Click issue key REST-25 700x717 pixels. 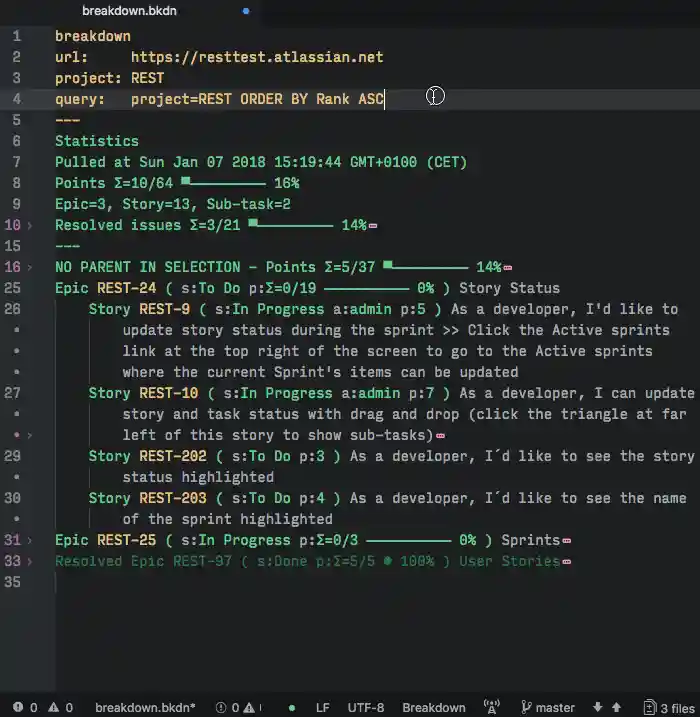click(127, 540)
